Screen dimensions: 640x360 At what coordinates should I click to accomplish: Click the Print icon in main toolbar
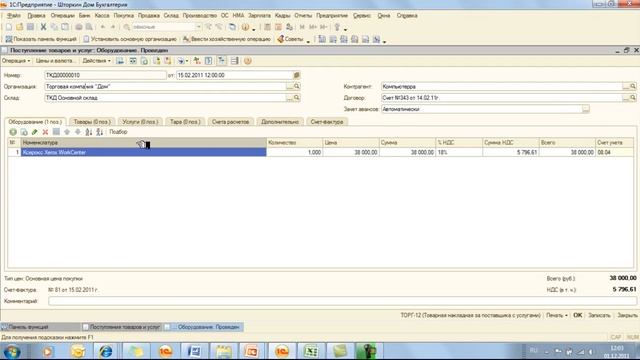click(78, 27)
